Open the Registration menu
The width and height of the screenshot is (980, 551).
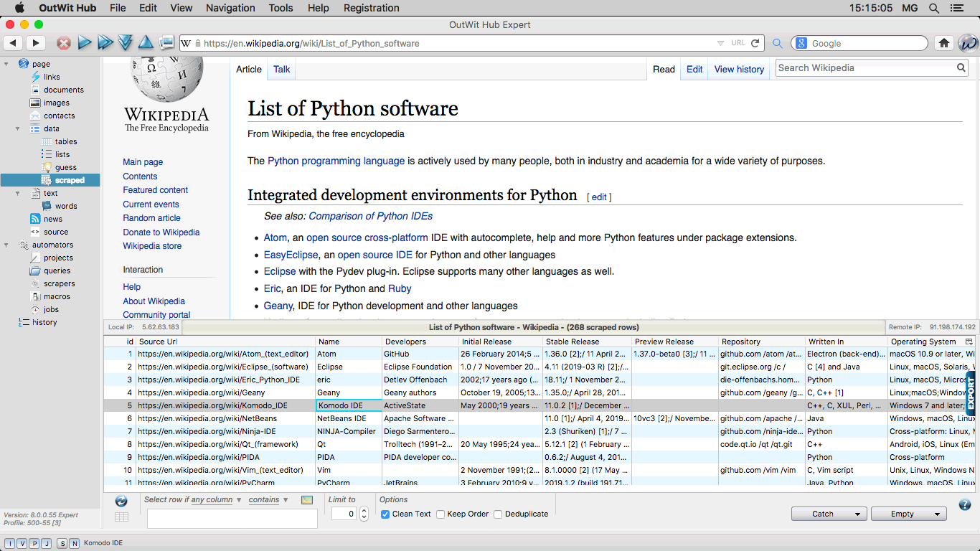click(372, 8)
